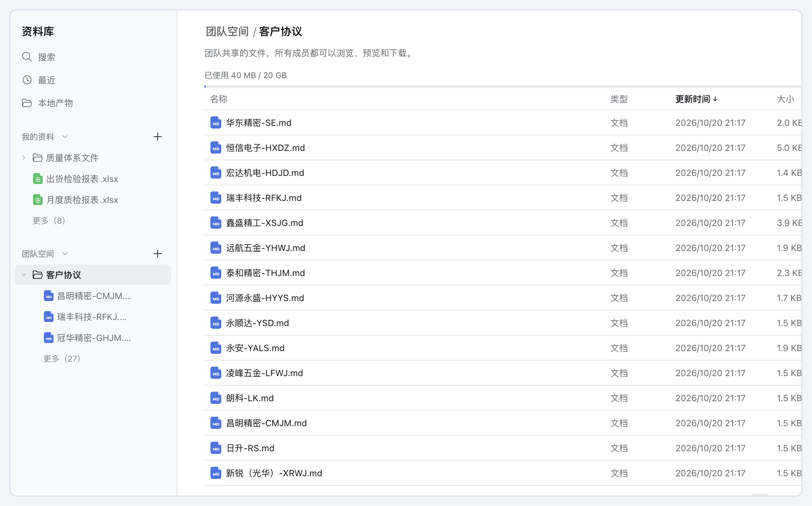Image resolution: width=812 pixels, height=506 pixels.
Task: Sort by 名称 column header
Action: 218,99
